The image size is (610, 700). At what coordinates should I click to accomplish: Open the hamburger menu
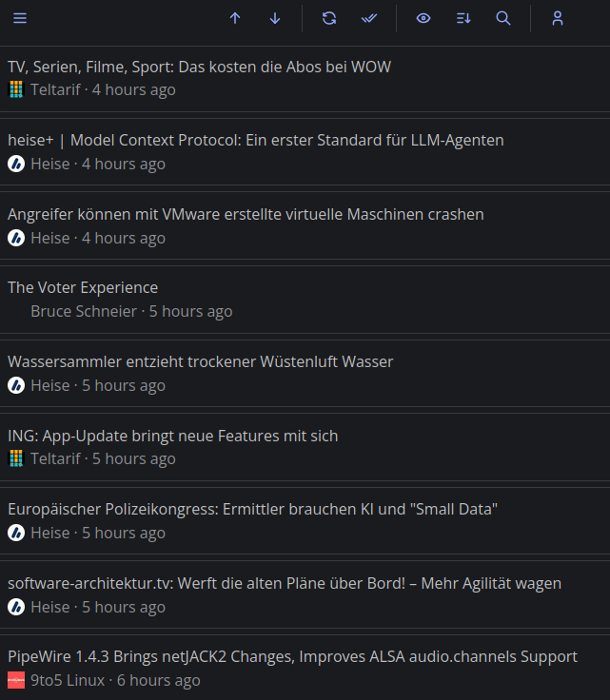tap(20, 18)
